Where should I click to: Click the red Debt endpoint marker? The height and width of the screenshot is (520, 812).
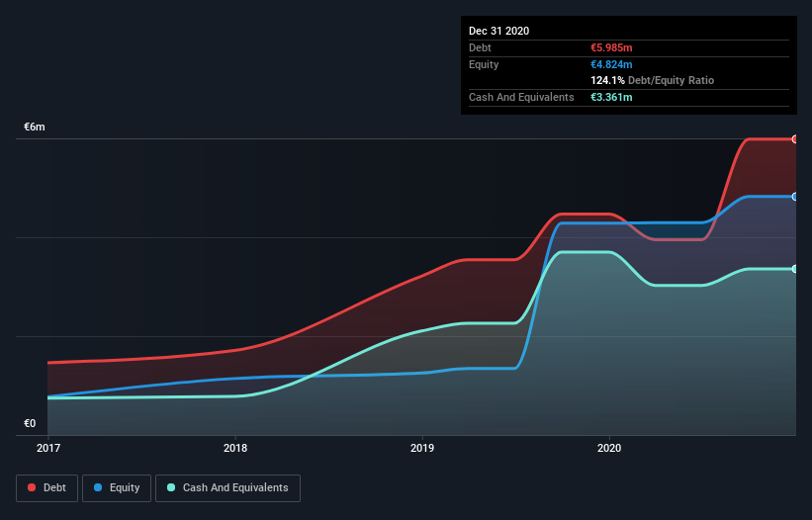(x=795, y=139)
